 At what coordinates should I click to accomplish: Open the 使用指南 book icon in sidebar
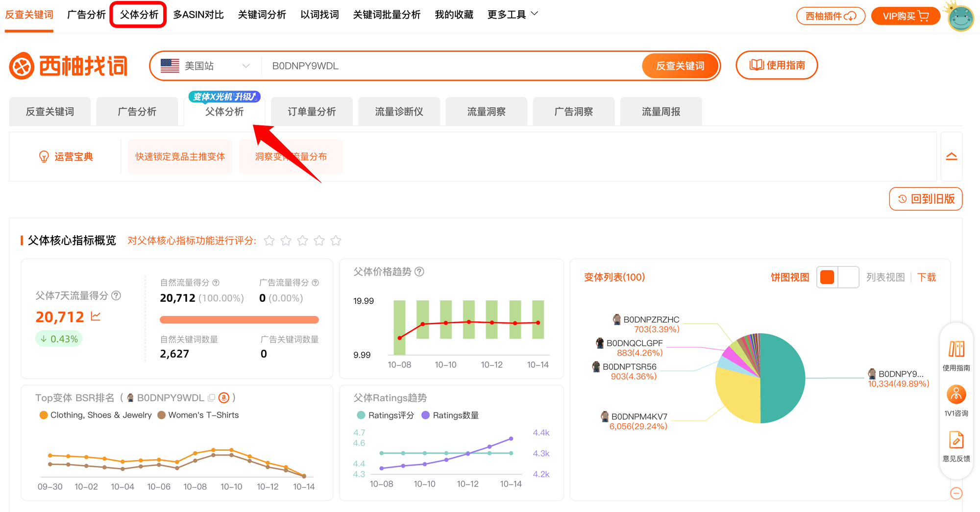click(x=956, y=349)
